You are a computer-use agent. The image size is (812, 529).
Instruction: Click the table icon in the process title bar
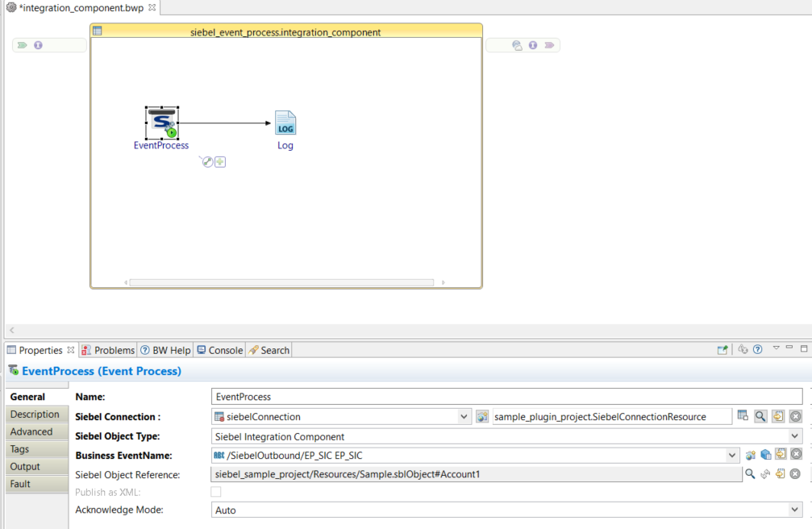[x=98, y=31]
